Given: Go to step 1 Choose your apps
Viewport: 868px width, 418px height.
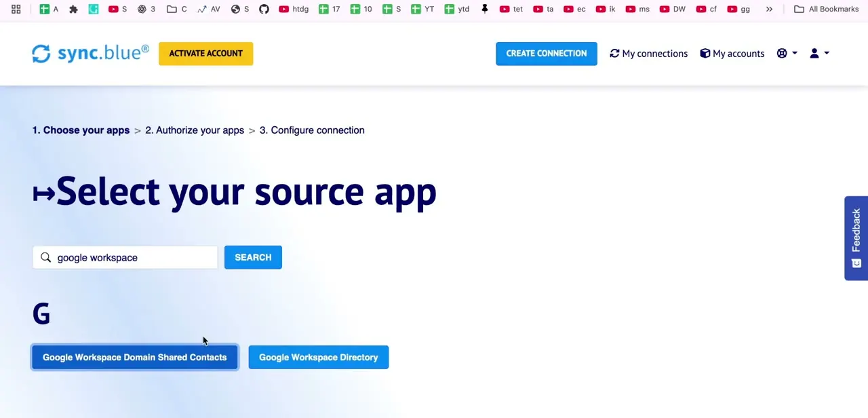Looking at the screenshot, I should point(81,130).
